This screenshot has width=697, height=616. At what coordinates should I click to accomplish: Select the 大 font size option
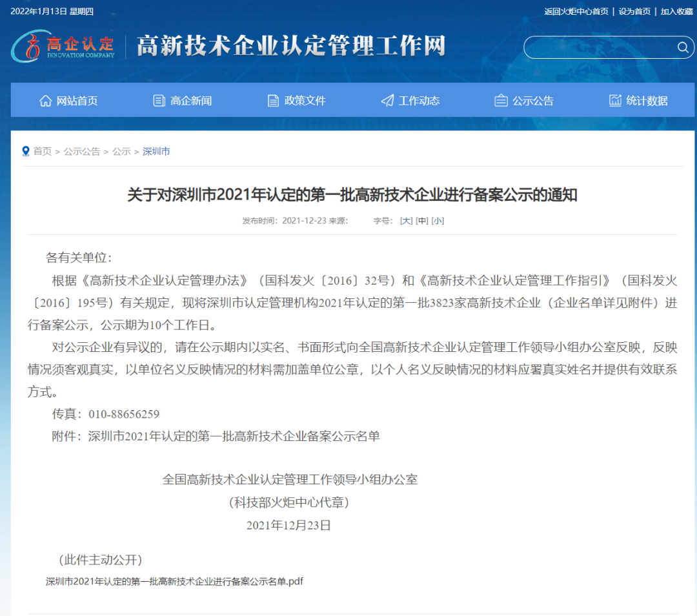pyautogui.click(x=405, y=220)
